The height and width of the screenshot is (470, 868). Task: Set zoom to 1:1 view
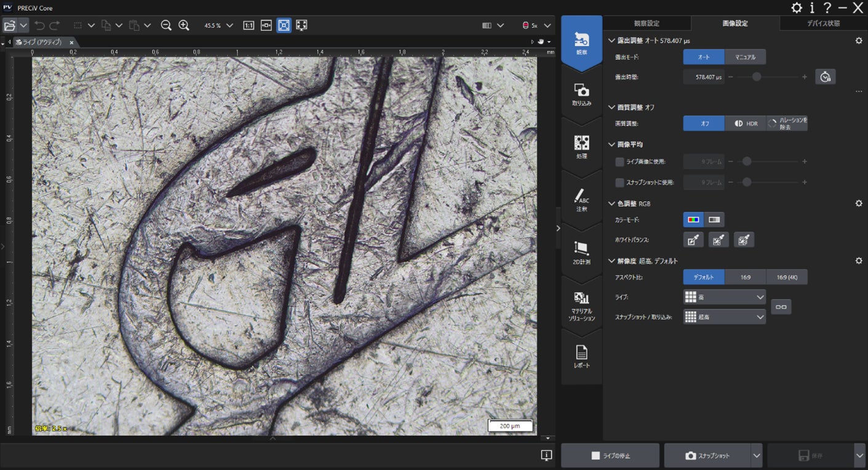[249, 25]
